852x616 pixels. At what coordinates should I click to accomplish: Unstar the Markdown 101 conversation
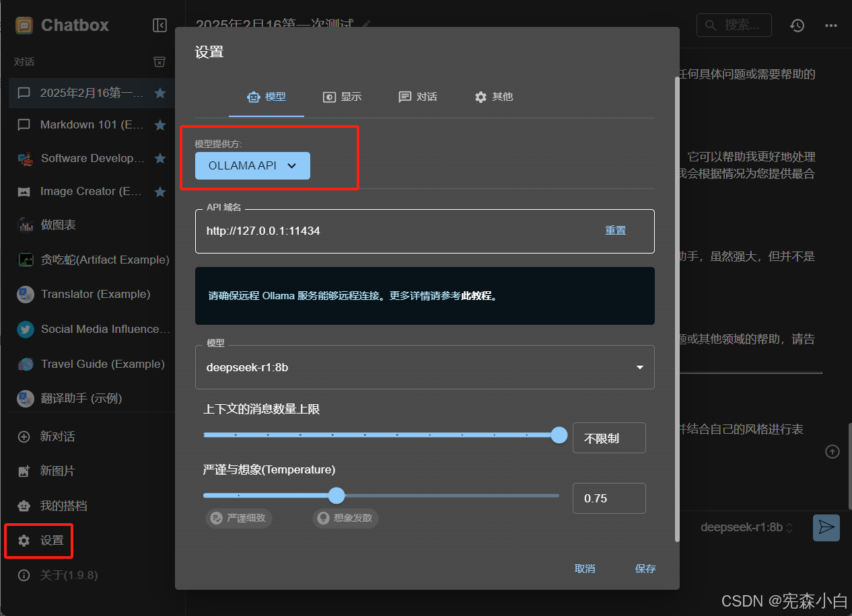[x=159, y=124]
